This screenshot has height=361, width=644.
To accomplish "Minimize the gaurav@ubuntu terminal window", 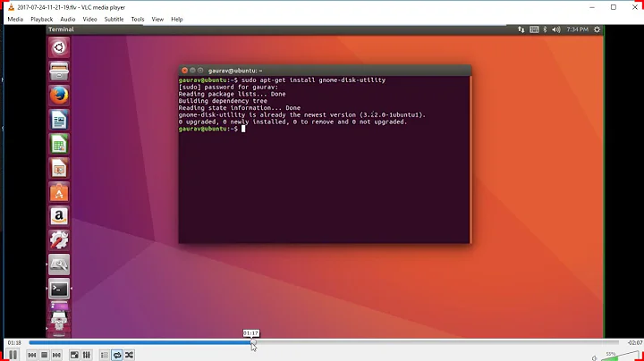I will point(192,71).
